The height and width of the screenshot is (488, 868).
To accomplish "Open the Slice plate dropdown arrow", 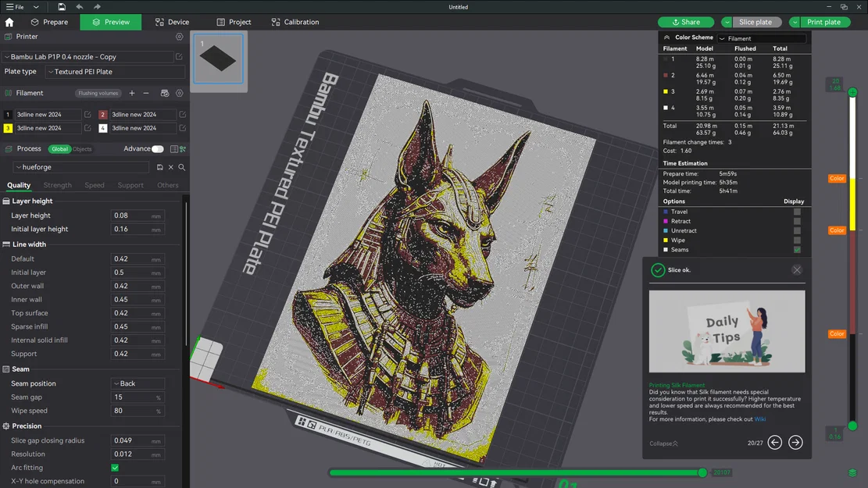I will tap(727, 22).
